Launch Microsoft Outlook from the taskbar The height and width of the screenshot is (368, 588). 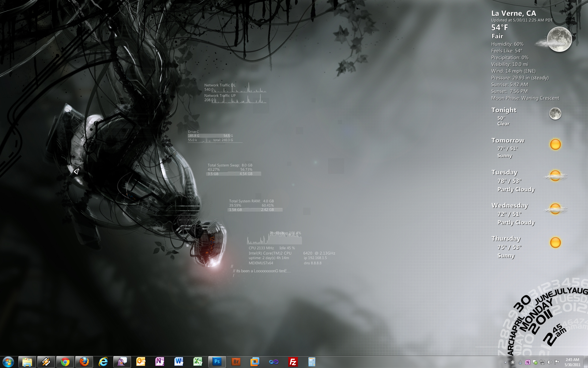(141, 362)
